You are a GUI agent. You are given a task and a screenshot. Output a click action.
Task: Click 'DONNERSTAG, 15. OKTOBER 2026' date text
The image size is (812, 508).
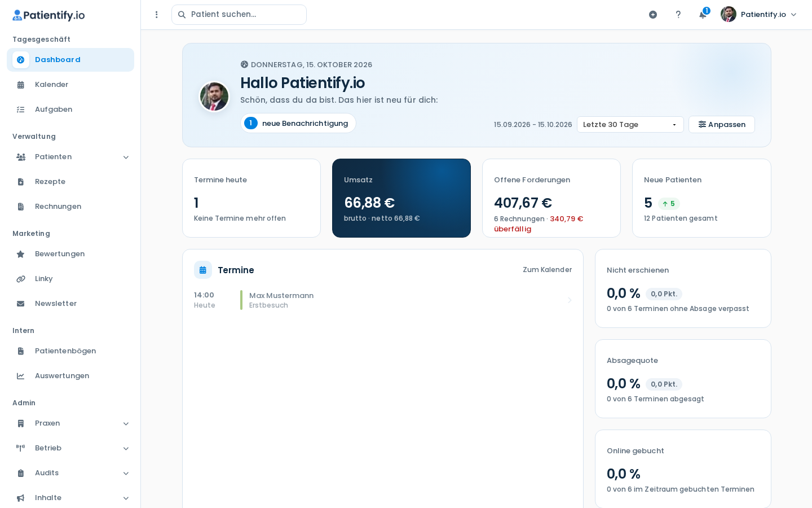[311, 65]
